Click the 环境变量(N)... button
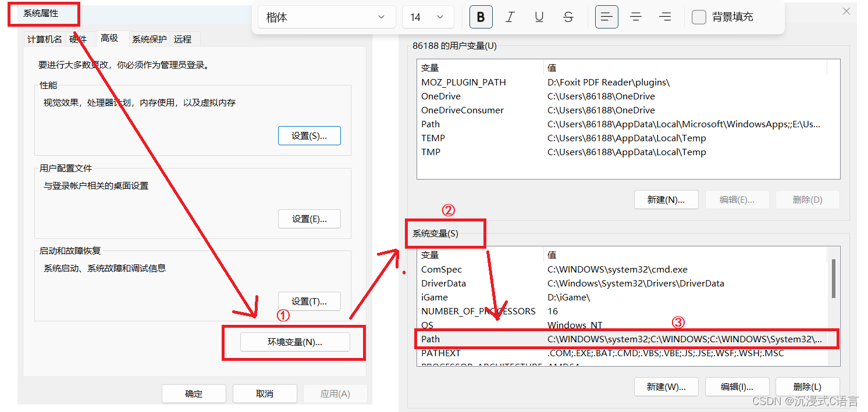Image resolution: width=868 pixels, height=412 pixels. [295, 342]
